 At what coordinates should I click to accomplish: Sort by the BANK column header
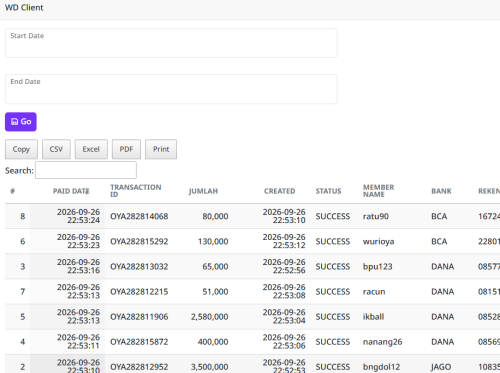[441, 191]
